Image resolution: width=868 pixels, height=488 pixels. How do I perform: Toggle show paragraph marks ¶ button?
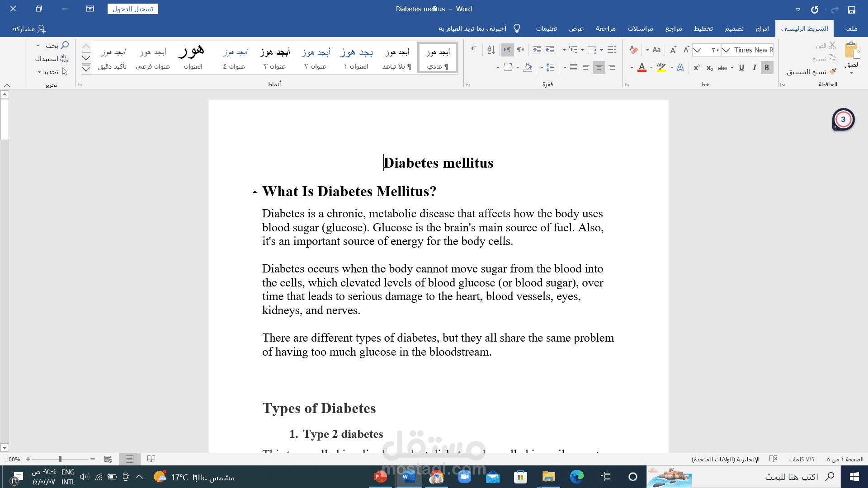pos(474,50)
